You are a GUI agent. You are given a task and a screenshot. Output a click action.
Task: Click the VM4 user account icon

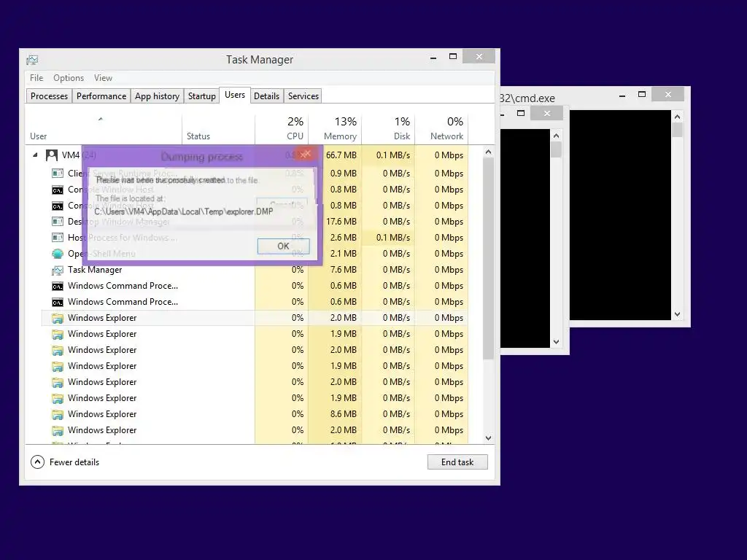point(52,155)
